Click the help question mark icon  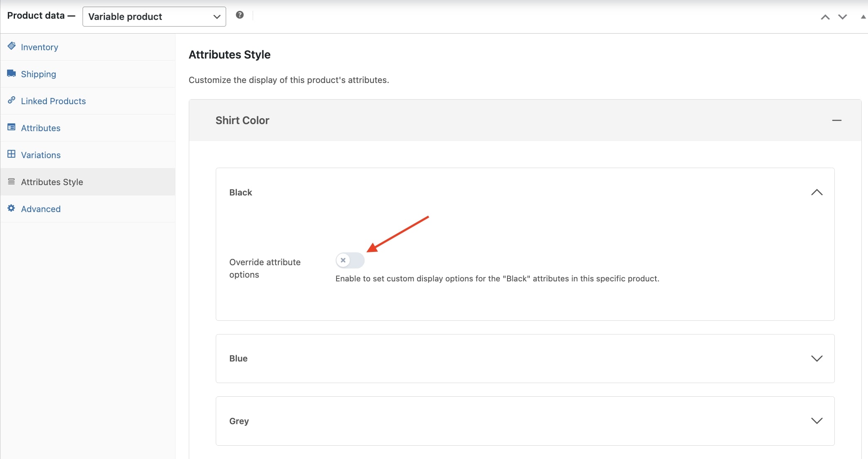click(x=240, y=15)
